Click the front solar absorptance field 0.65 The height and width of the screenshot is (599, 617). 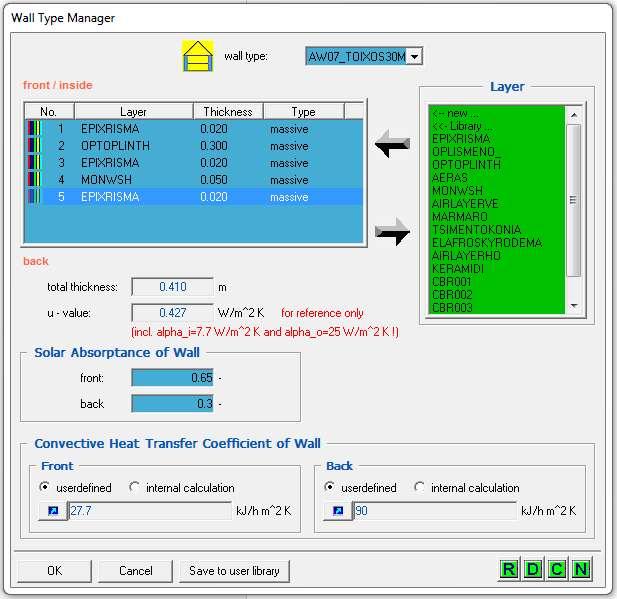click(x=173, y=378)
